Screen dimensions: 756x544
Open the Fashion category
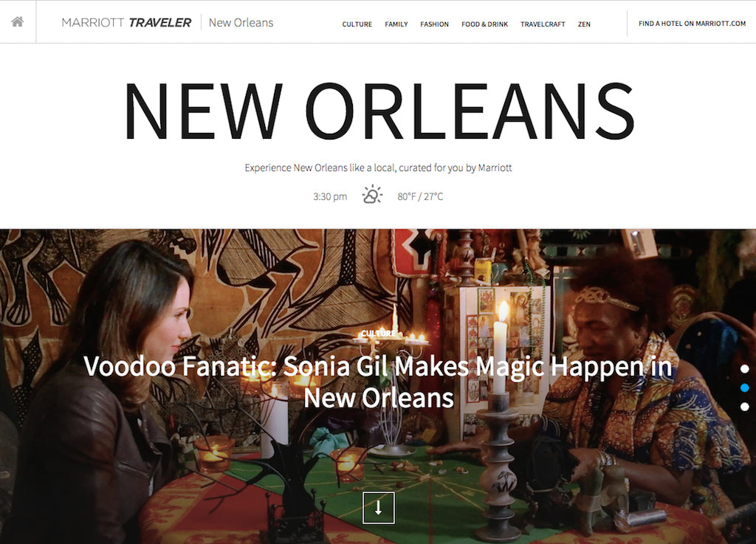pos(434,24)
